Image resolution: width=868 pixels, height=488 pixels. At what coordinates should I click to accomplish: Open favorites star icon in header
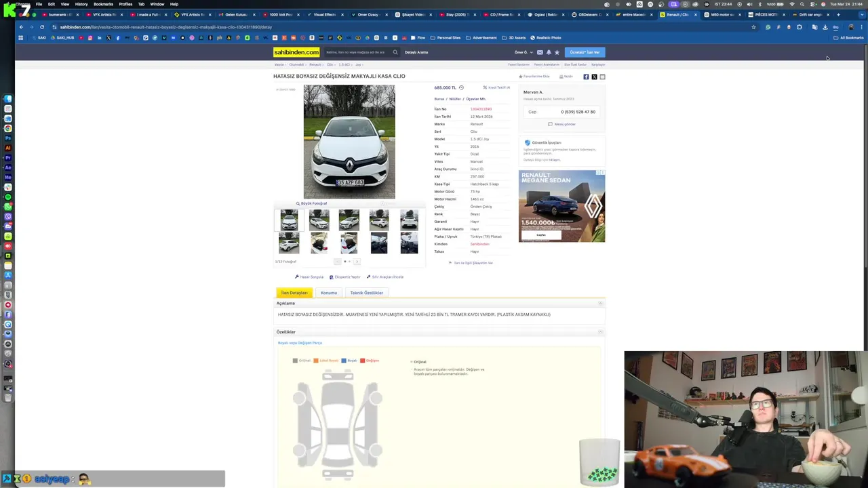tap(557, 52)
